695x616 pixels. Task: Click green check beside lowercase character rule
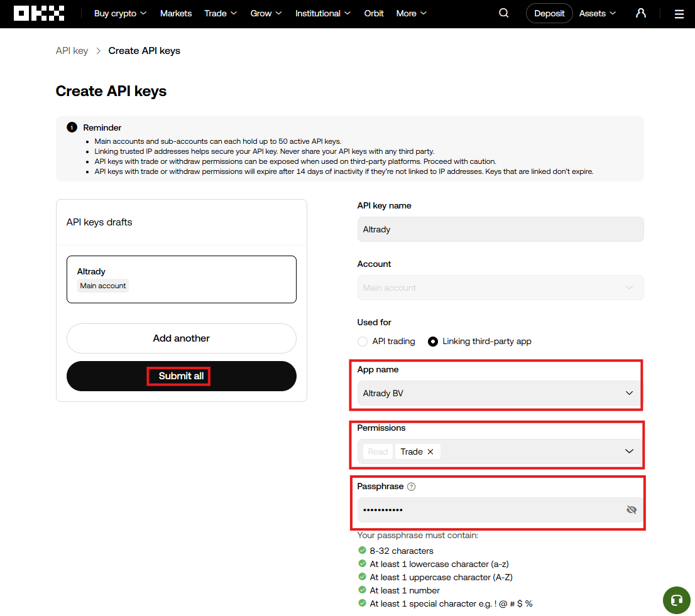tap(362, 564)
